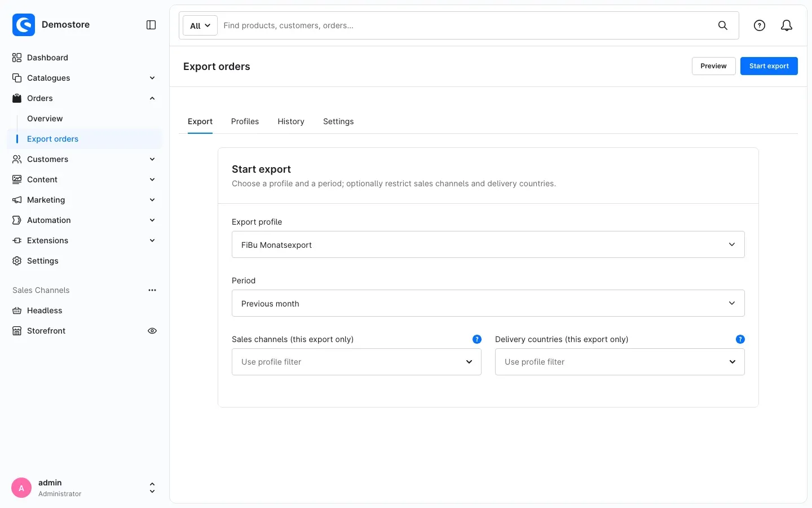
Task: Click the Orders bag icon
Action: pos(17,98)
